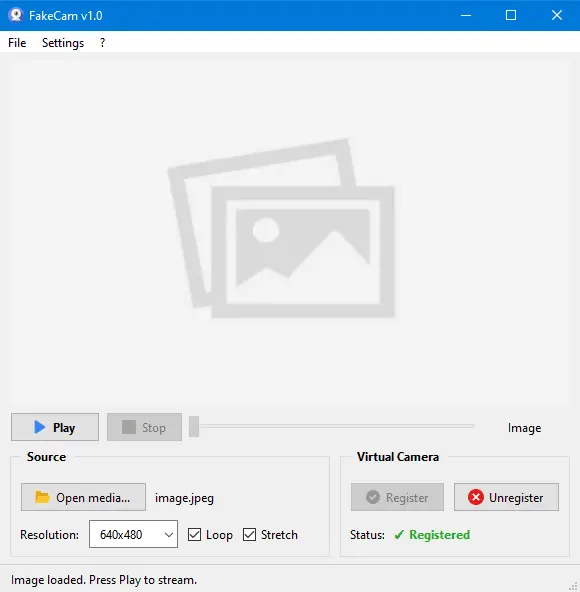Viewport: 580px width, 592px height.
Task: Click the resize grip at window corner
Action: (574, 586)
